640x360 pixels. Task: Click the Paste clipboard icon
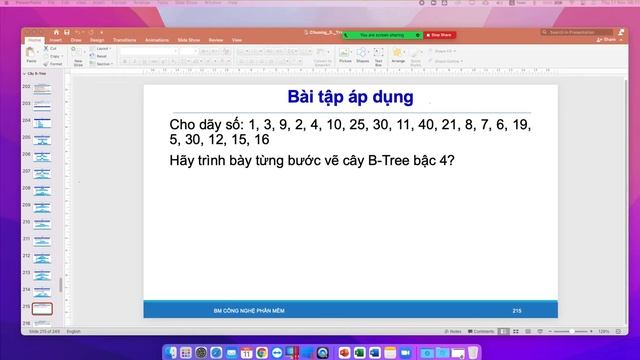point(31,52)
